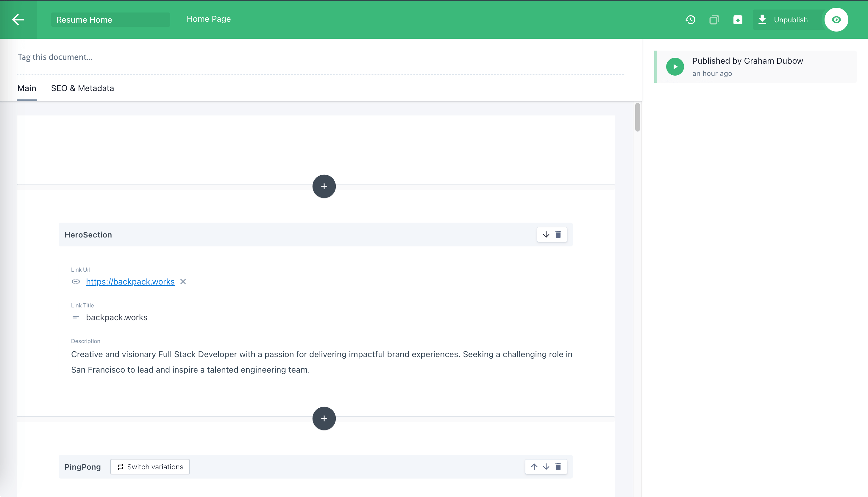
Task: Toggle the preview eye button
Action: [x=836, y=20]
